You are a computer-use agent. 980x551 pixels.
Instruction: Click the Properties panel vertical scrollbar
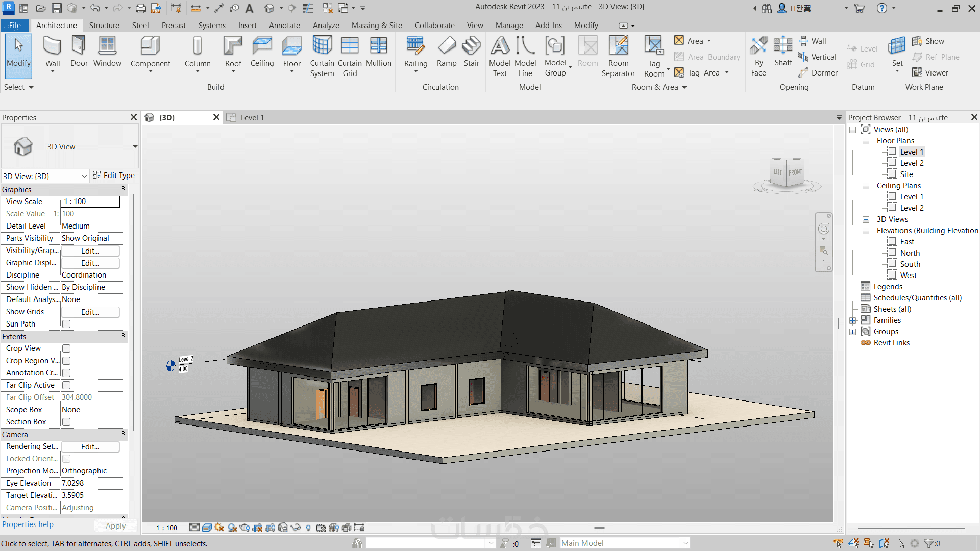(133, 311)
